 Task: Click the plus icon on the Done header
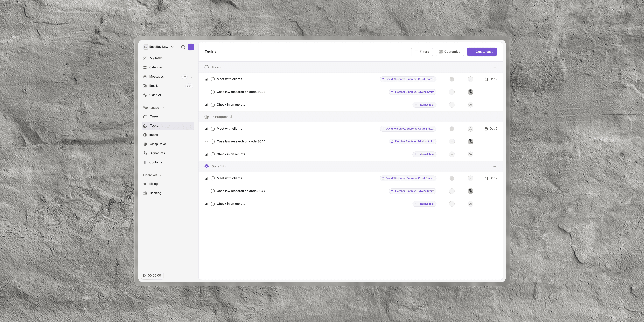coord(494,166)
